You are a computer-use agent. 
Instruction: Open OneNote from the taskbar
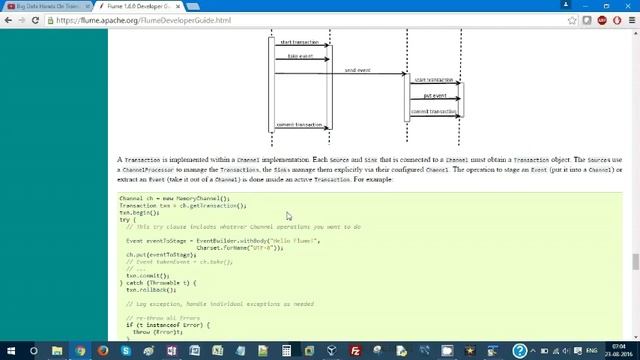tap(171, 351)
